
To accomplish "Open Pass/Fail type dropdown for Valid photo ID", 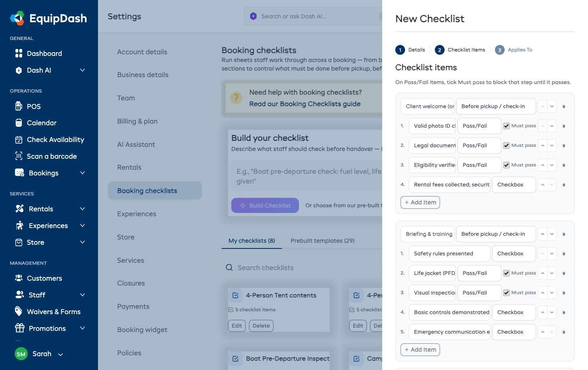I will [x=479, y=126].
